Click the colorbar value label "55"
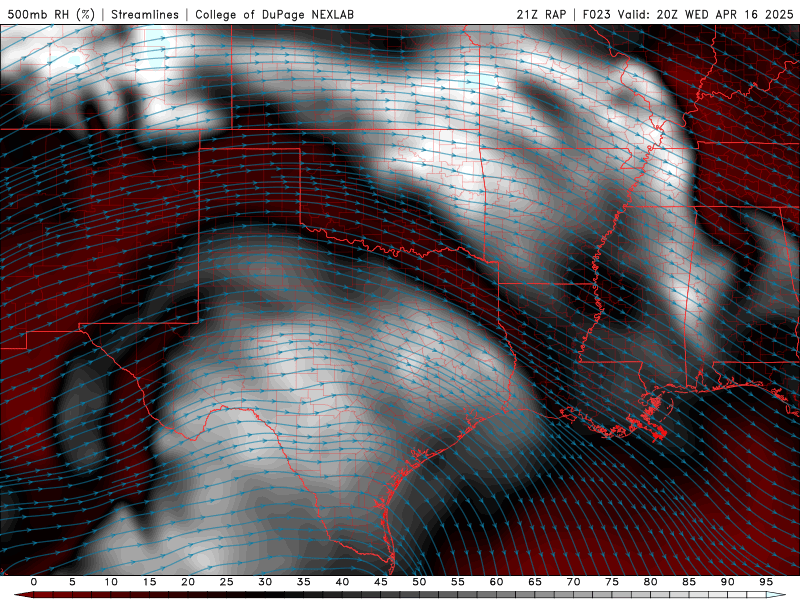The height and width of the screenshot is (600, 800). 457,582
